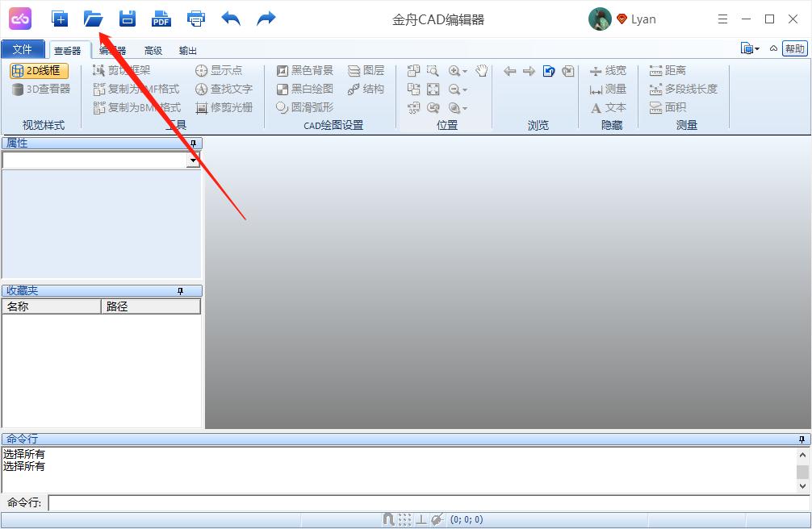Toggle 黑白绘图 black-white drawing mode
812x529 pixels.
pyautogui.click(x=306, y=89)
